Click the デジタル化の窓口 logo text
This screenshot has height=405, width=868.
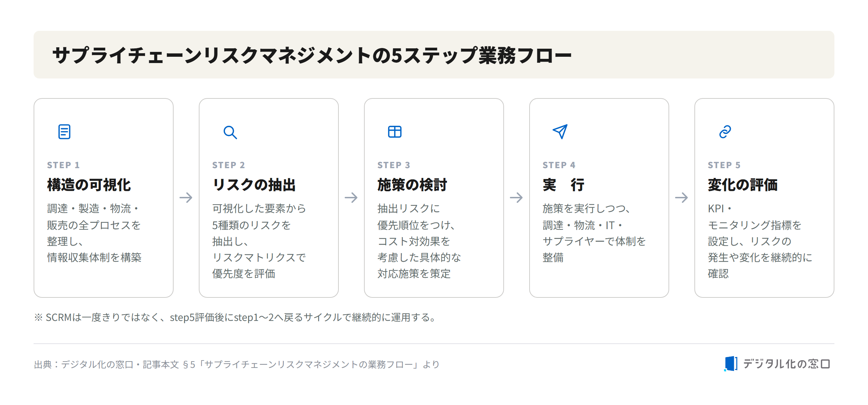click(x=786, y=364)
